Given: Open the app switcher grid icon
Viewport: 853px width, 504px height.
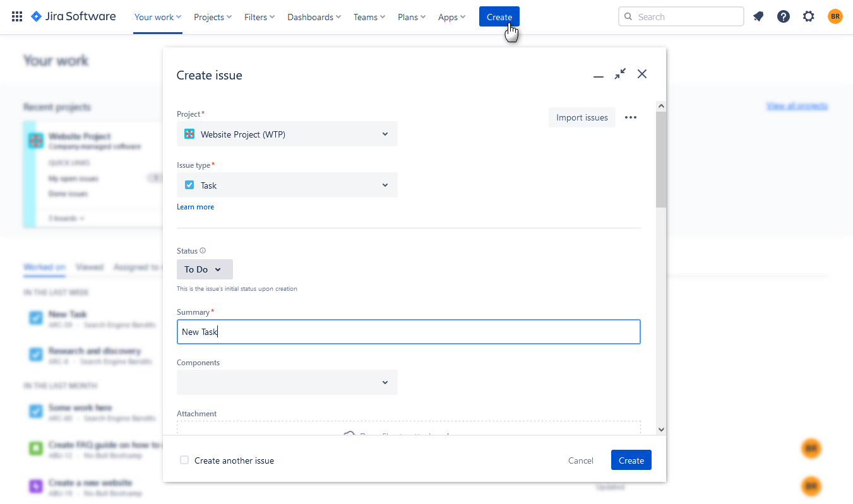Looking at the screenshot, I should point(17,17).
